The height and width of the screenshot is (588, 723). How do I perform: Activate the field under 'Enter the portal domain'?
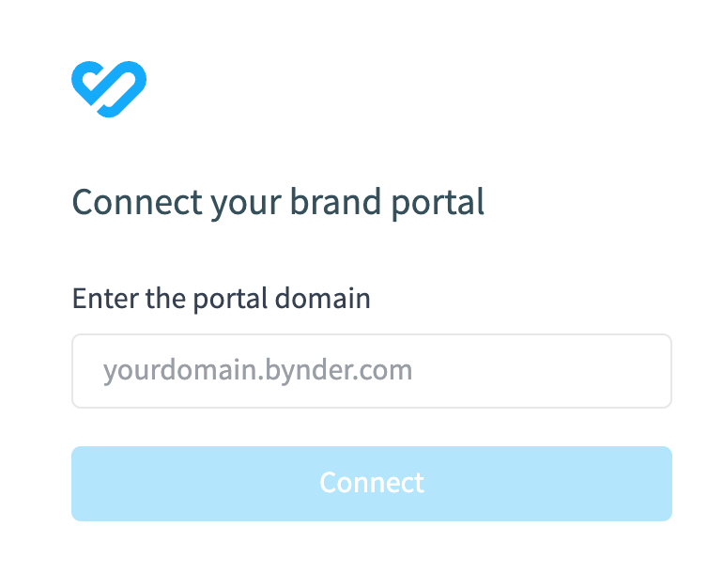(371, 371)
